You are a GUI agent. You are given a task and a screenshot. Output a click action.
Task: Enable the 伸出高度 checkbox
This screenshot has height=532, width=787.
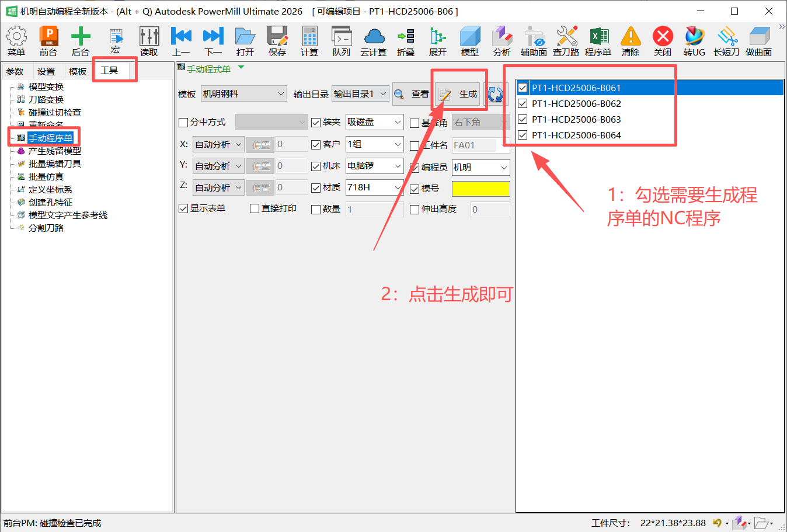point(415,210)
